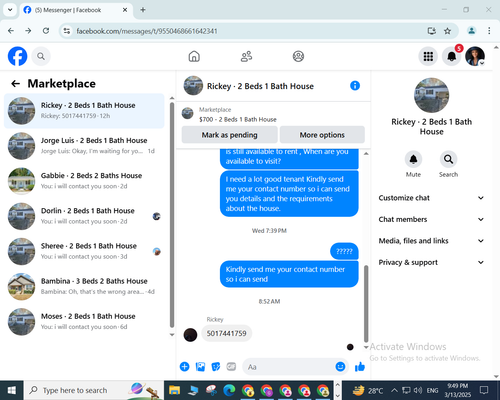
Task: Open the Bambina 3 Beds 2 Baths House chat
Action: pos(84,287)
